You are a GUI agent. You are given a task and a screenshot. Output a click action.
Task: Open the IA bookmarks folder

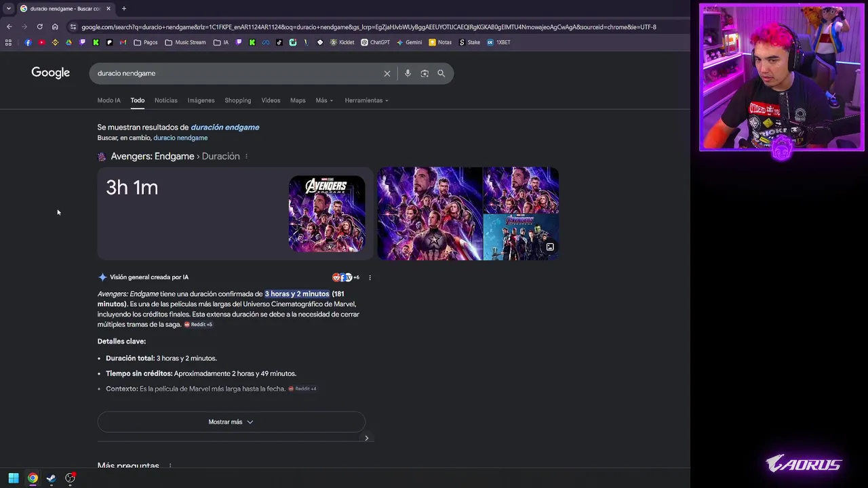(x=221, y=42)
